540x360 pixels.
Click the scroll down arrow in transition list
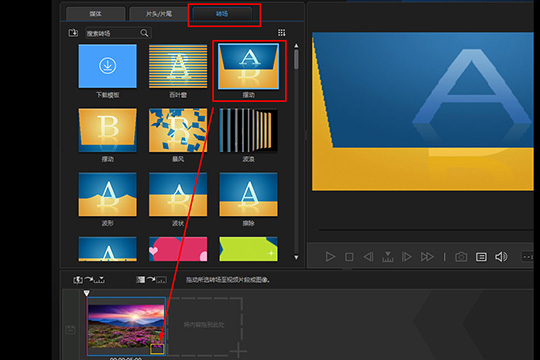coord(296,257)
